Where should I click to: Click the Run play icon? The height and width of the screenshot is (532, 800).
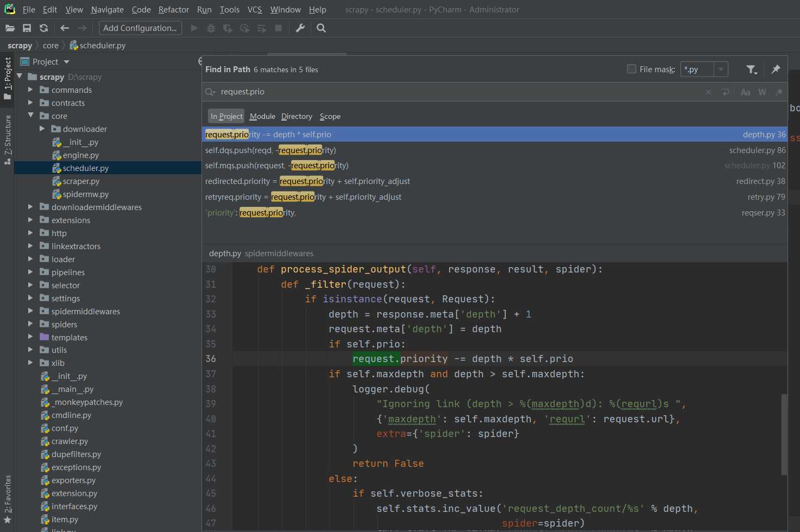(x=194, y=28)
